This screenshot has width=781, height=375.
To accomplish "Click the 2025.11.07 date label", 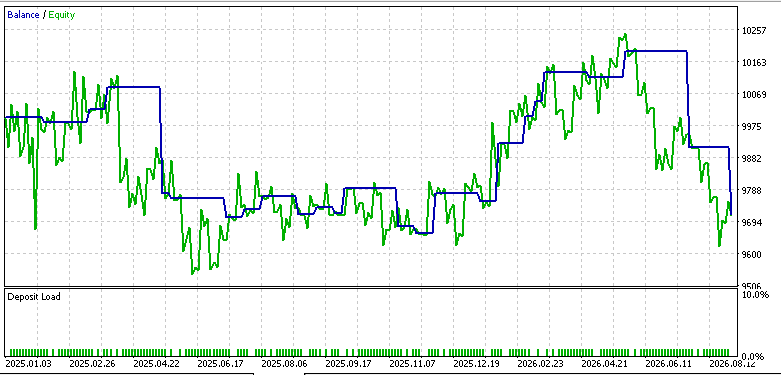I will (x=412, y=364).
